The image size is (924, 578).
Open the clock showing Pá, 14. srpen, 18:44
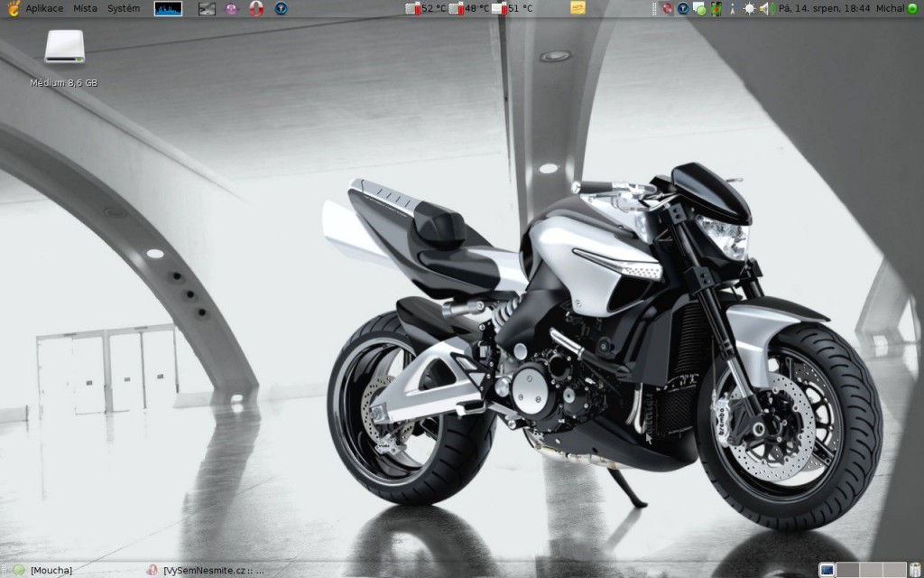tap(825, 8)
